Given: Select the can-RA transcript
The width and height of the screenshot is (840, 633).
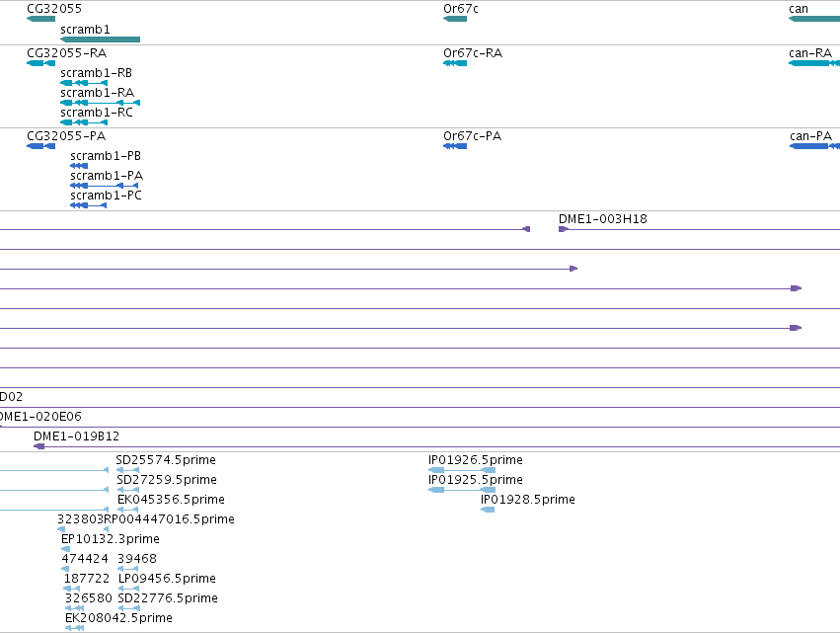Looking at the screenshot, I should tap(810, 53).
